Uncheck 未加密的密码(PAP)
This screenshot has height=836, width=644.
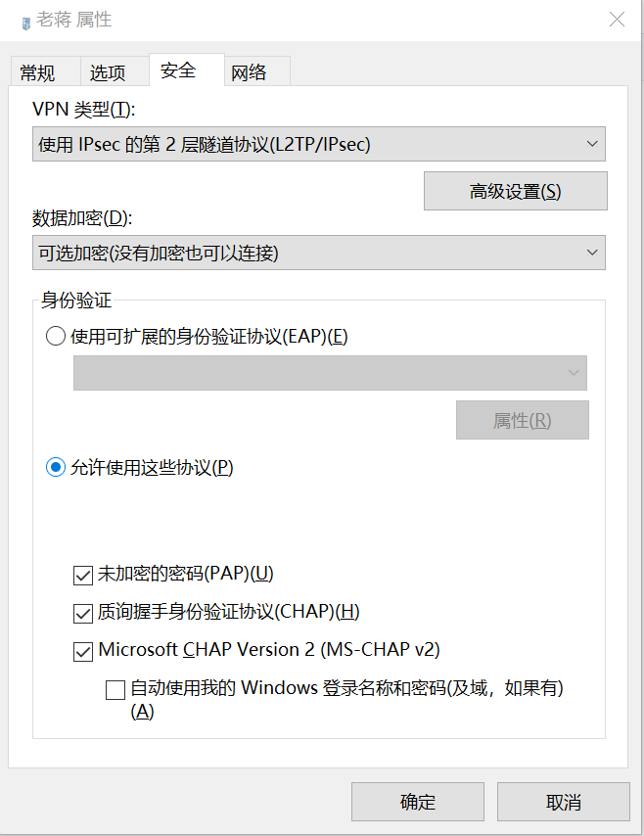click(x=83, y=576)
